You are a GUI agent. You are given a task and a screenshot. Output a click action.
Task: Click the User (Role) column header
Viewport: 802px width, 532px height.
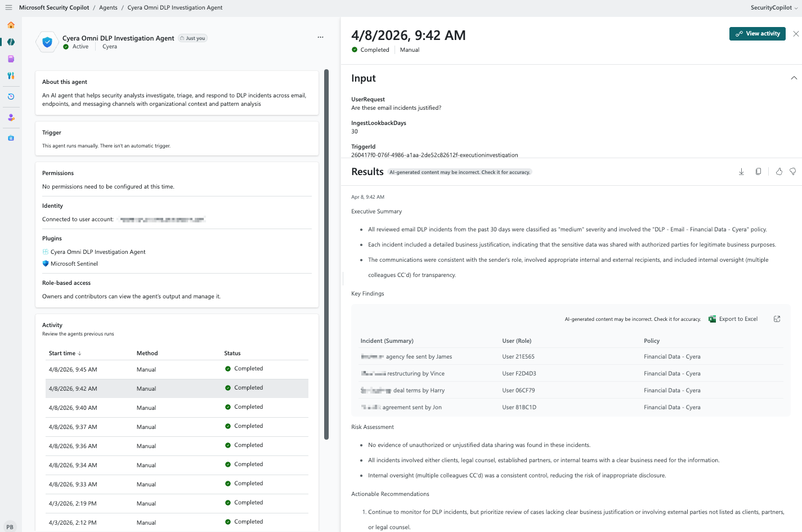(x=517, y=341)
